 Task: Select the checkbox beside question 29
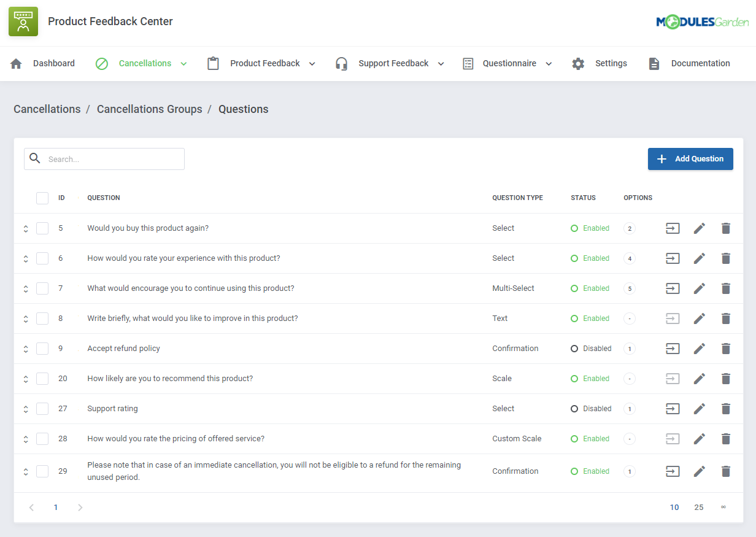42,471
